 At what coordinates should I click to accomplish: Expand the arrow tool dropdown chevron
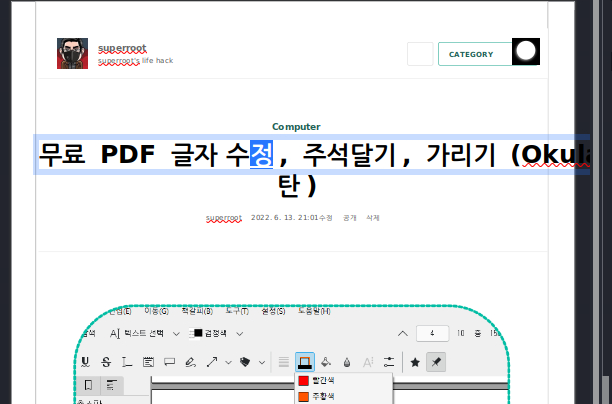click(228, 363)
